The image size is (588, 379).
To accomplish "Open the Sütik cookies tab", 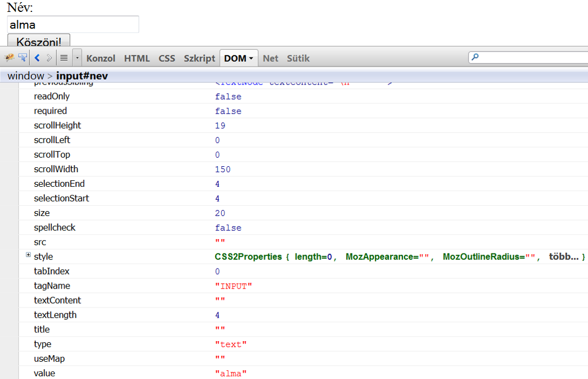I will (298, 58).
